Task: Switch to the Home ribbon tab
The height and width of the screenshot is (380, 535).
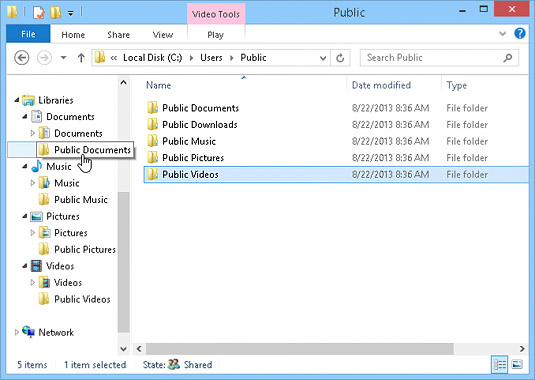Action: (73, 35)
